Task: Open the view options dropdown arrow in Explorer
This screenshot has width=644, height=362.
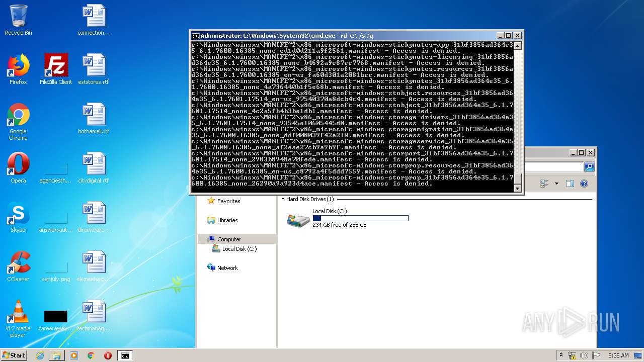Action: click(x=556, y=184)
